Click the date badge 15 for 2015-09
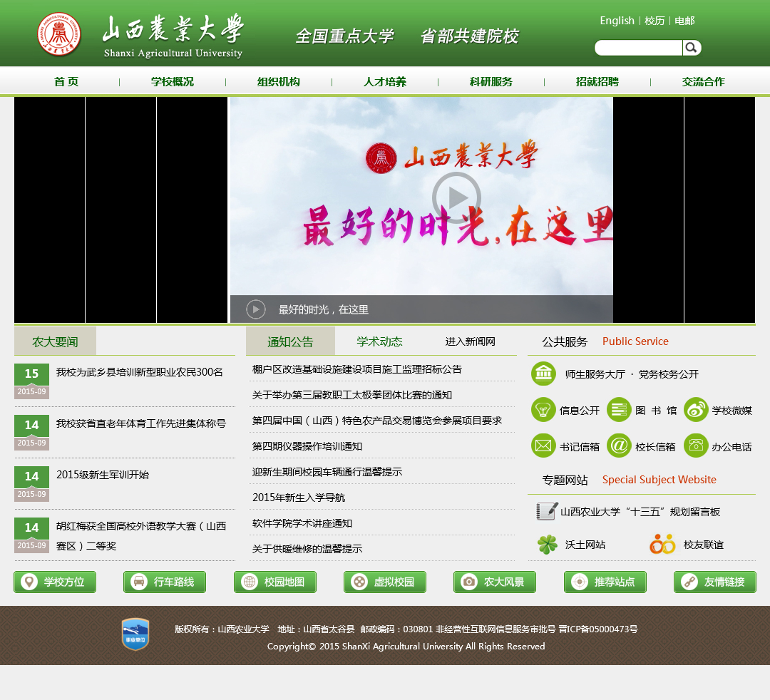This screenshot has height=700, width=770. [x=31, y=381]
